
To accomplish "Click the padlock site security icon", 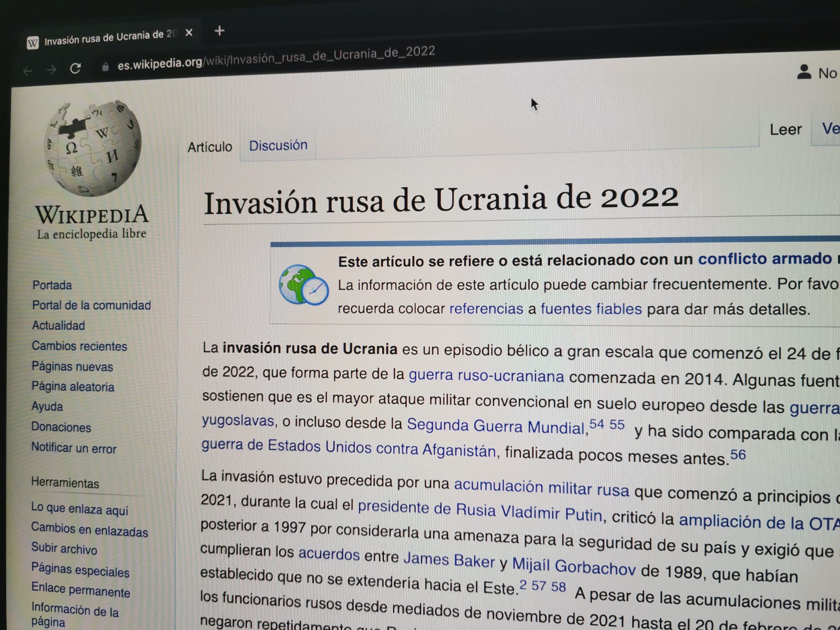I will (106, 67).
